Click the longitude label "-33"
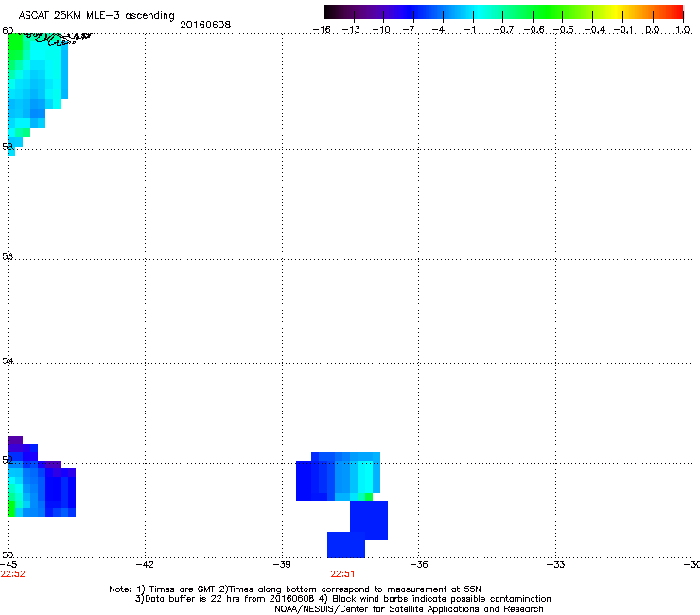 point(555,565)
